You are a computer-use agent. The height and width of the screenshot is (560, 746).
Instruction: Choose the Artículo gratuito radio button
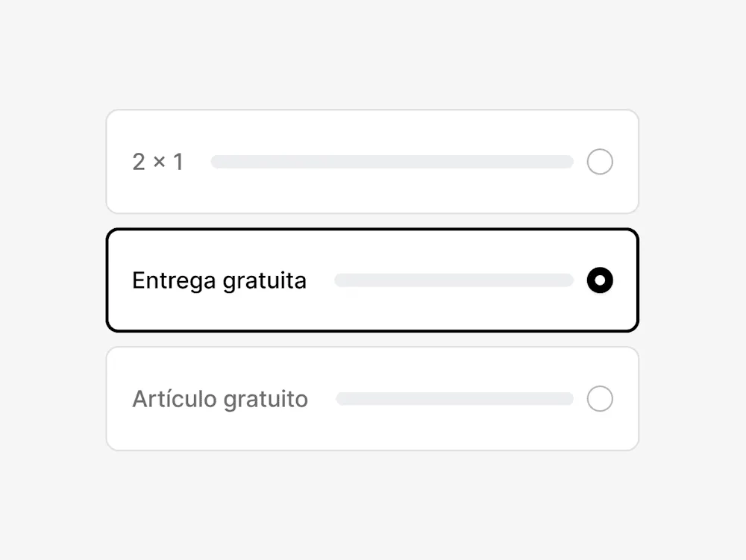coord(600,399)
